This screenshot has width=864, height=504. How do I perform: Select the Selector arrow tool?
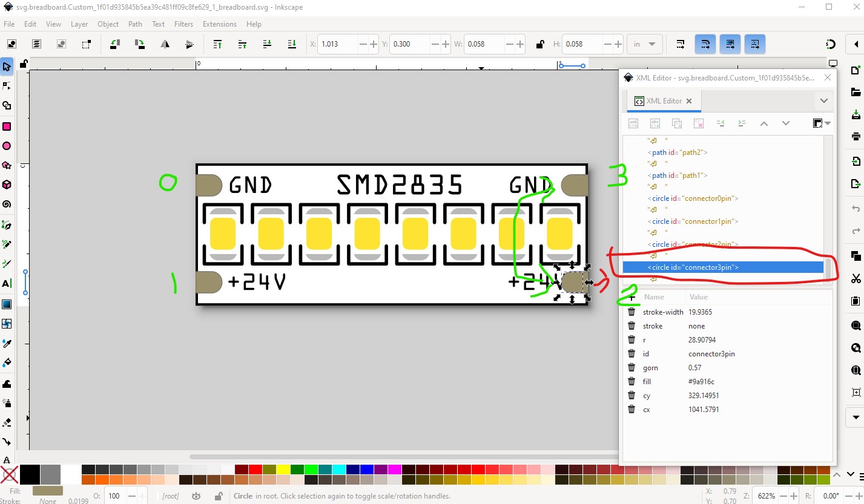(x=7, y=67)
